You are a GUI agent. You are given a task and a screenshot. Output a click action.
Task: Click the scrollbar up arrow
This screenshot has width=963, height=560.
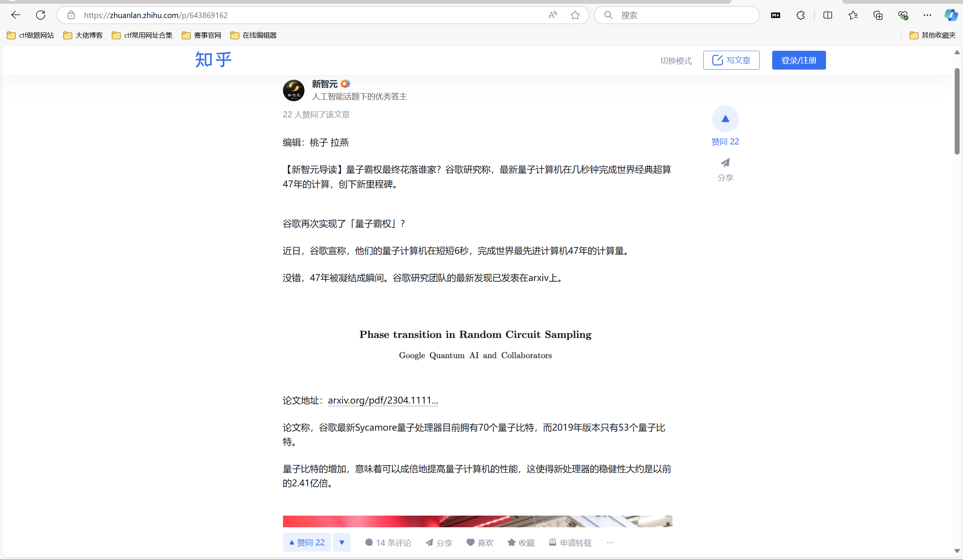[x=957, y=52]
